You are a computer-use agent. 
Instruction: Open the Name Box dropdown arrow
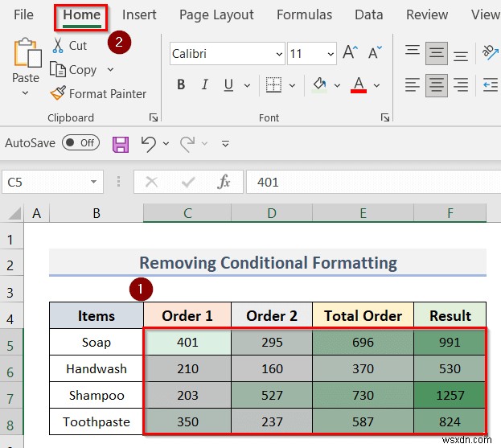93,182
